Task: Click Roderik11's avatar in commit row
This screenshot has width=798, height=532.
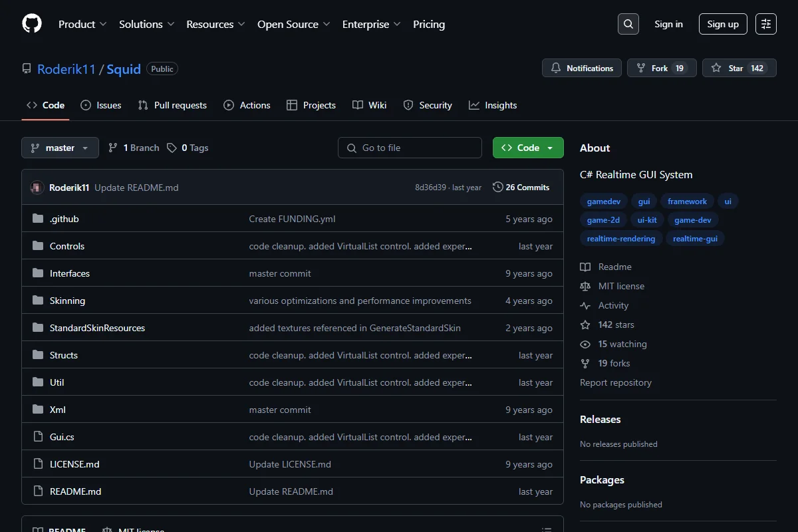Action: [x=37, y=188]
